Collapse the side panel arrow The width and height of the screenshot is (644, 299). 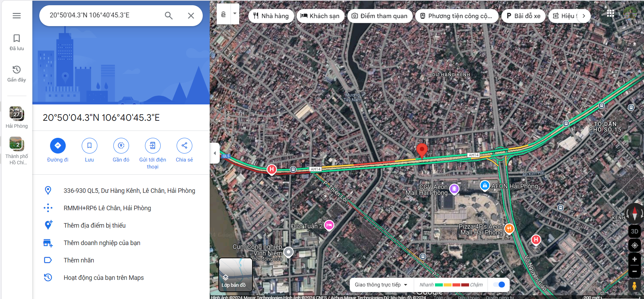coord(215,153)
